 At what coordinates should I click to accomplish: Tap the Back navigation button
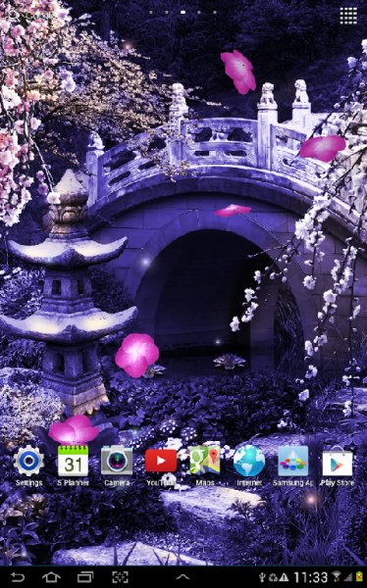click(x=17, y=577)
